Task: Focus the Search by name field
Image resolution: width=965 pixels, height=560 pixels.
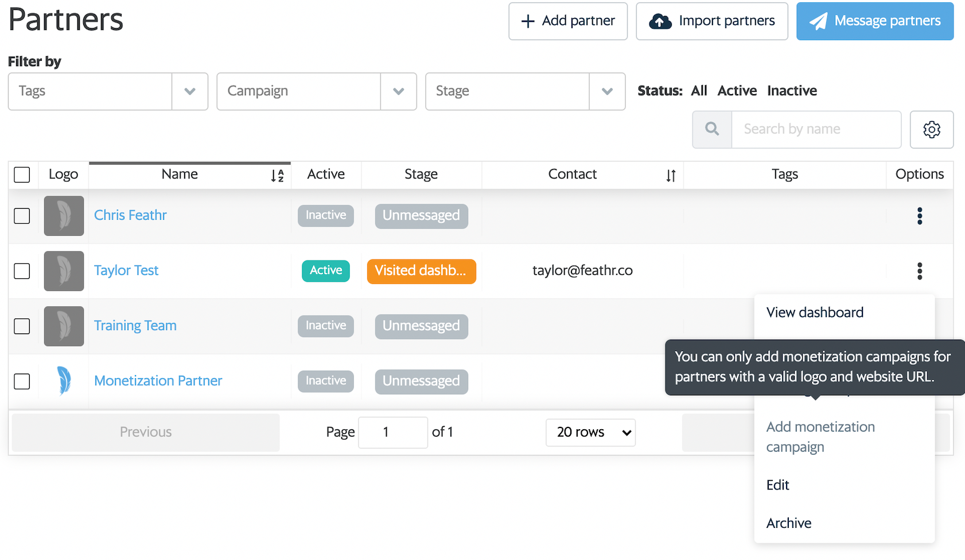Action: (x=815, y=130)
